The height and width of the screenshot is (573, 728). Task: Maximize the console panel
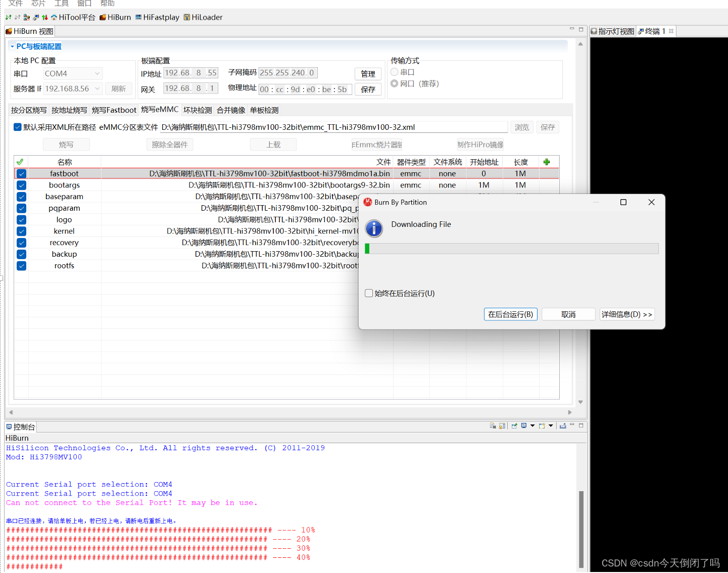[581, 425]
